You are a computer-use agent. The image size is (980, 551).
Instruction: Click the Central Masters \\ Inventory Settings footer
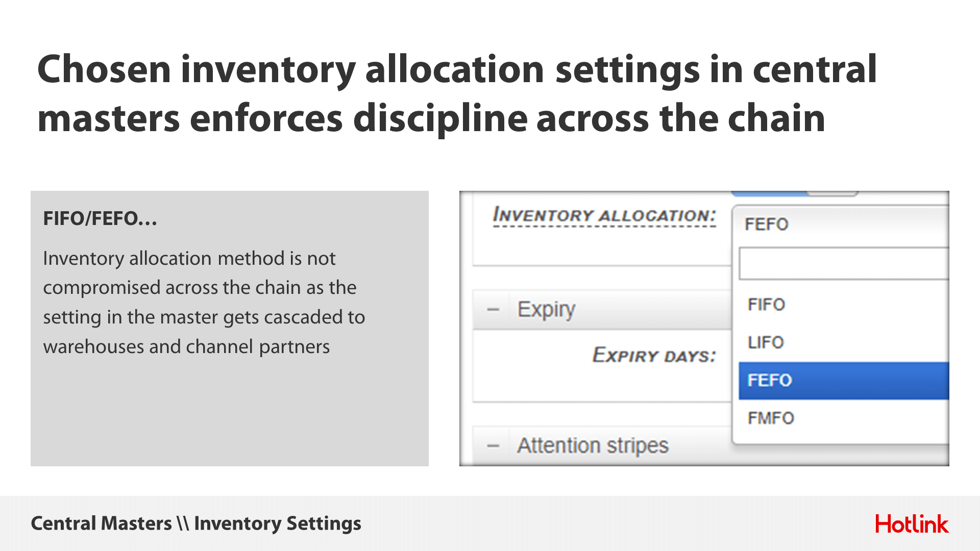tap(196, 523)
